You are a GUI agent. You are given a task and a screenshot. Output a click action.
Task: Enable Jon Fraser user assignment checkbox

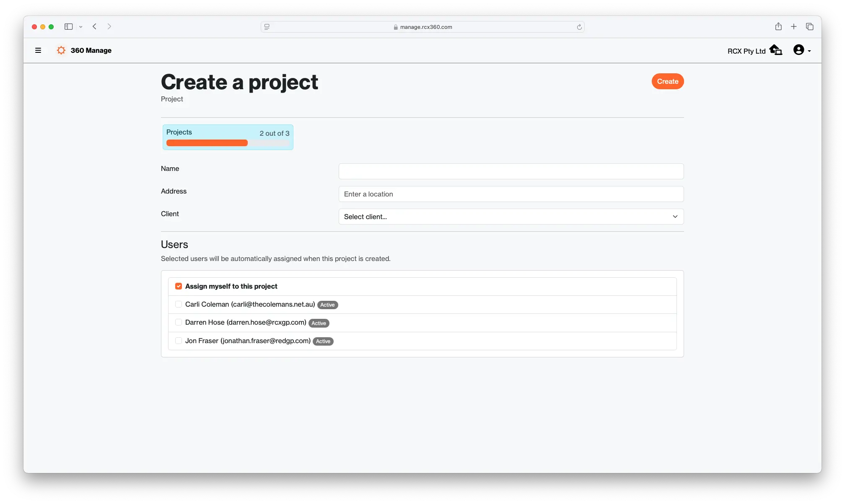click(x=178, y=341)
